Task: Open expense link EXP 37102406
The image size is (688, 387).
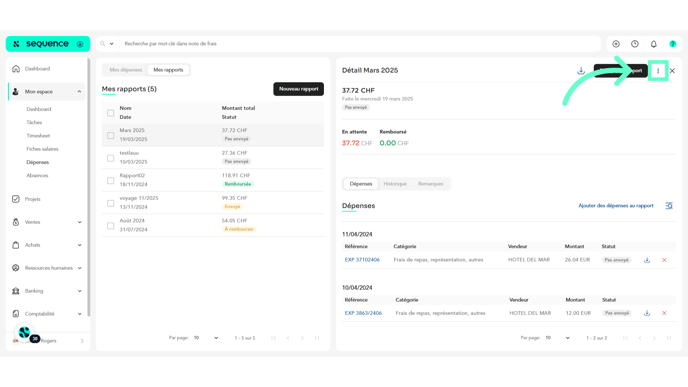Action: click(362, 260)
